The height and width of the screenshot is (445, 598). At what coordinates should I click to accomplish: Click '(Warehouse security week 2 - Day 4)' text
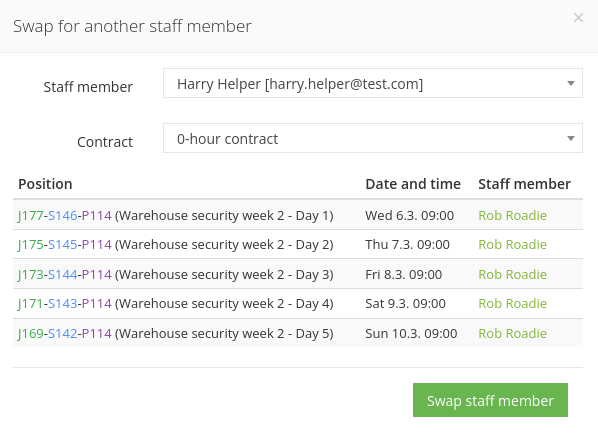[x=224, y=304]
